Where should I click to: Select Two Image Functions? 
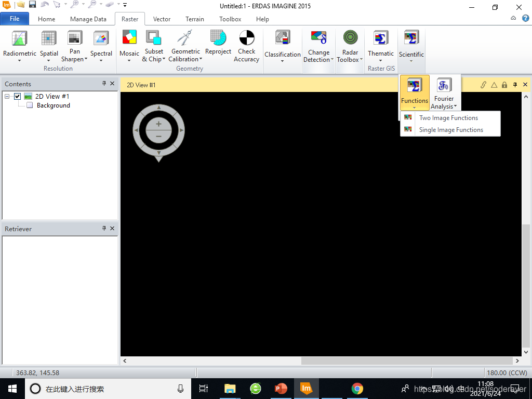pos(450,118)
